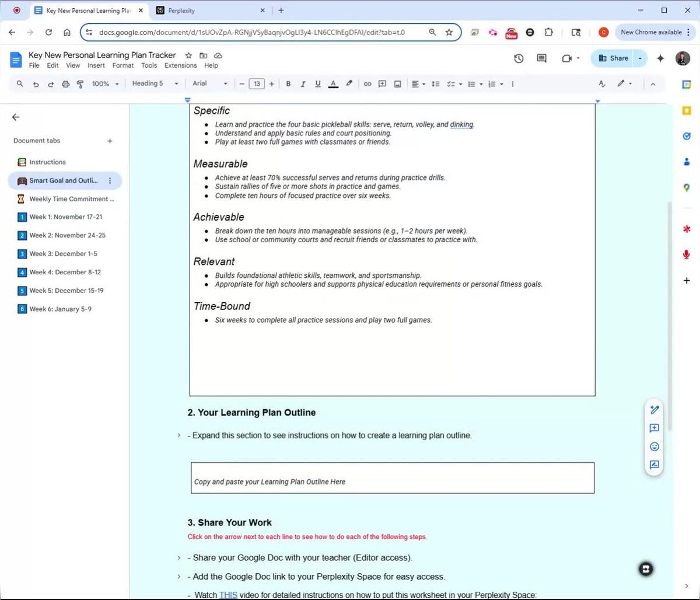Move document to a folder
Viewport: 700px width, 600px height.
[x=203, y=55]
